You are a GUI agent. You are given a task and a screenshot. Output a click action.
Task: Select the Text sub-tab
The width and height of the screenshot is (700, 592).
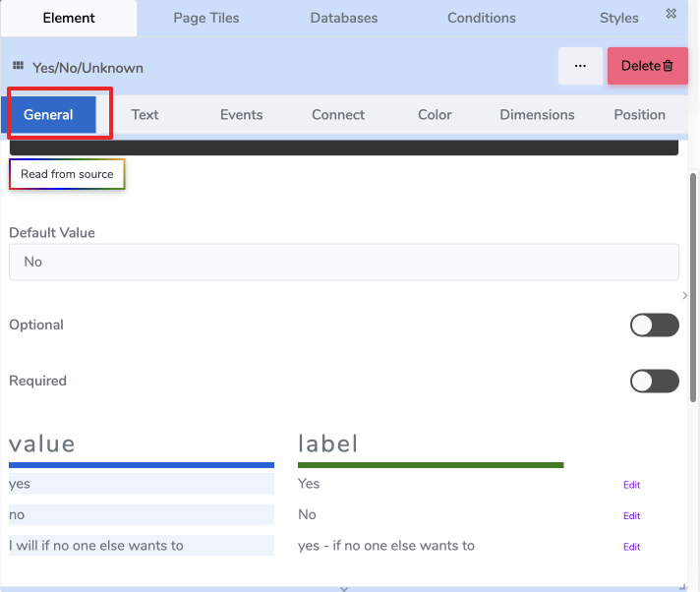tap(145, 115)
